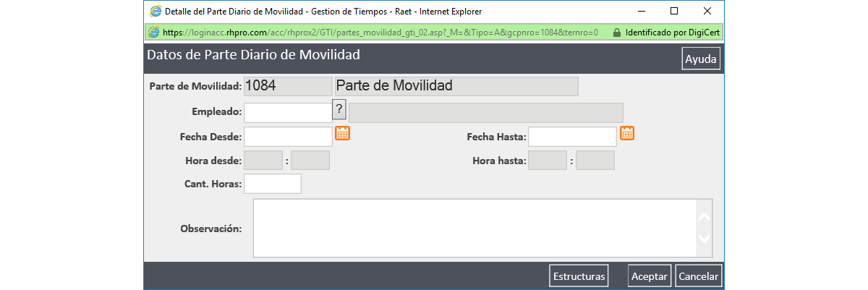Viewport: 868px width, 290px height.
Task: Focus the Empleado code input field
Action: pos(288,112)
